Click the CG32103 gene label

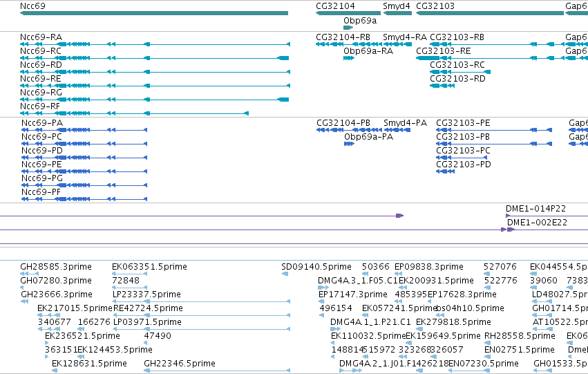tap(435, 6)
